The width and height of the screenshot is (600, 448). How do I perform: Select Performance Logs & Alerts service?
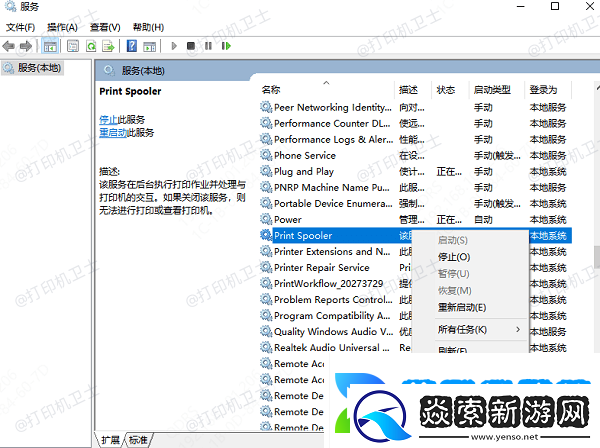(416, 139)
